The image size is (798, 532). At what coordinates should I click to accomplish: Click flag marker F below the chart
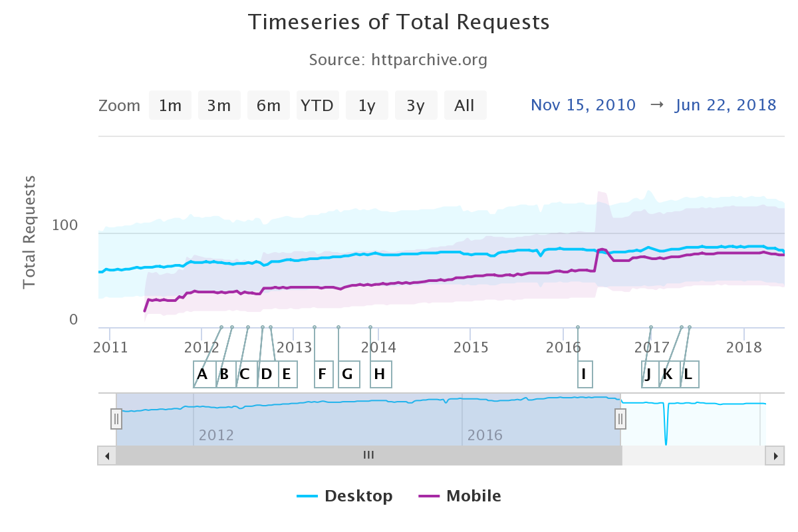(x=323, y=374)
